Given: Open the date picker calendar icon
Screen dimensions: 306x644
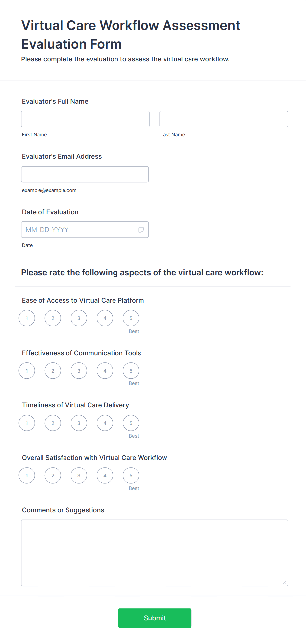Looking at the screenshot, I should pyautogui.click(x=141, y=229).
